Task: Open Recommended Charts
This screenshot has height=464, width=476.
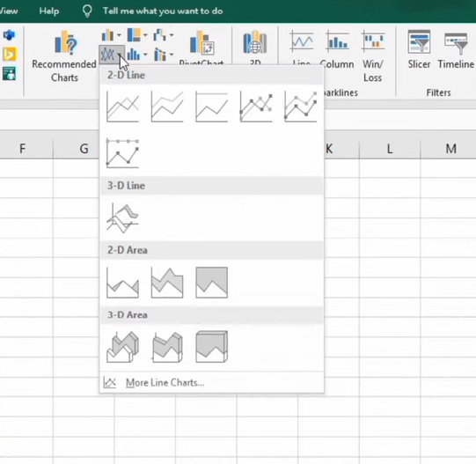Action: [x=64, y=57]
